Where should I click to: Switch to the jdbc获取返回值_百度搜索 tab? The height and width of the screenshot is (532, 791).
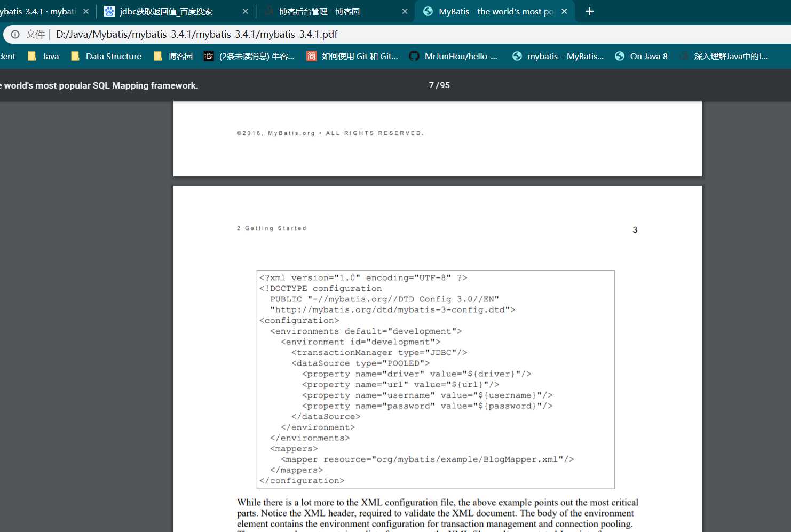click(x=165, y=11)
